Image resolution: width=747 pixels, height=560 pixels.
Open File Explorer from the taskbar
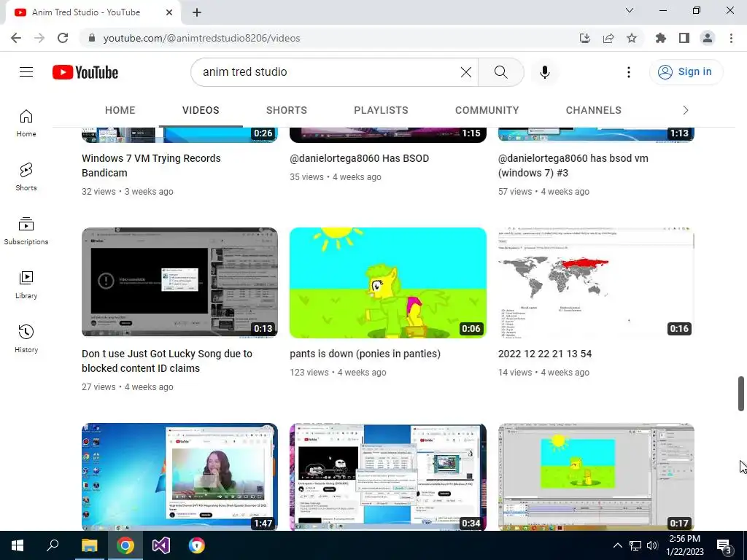coord(89,545)
